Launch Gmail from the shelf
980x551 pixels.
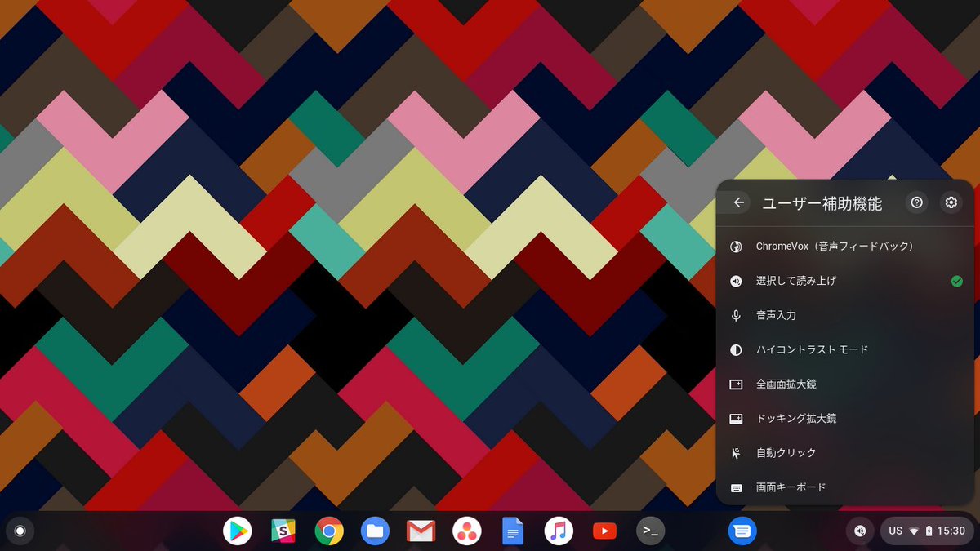point(421,531)
